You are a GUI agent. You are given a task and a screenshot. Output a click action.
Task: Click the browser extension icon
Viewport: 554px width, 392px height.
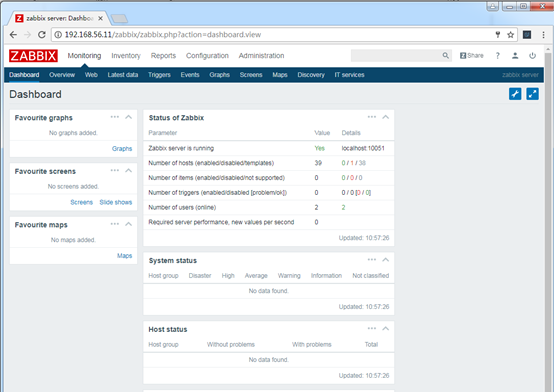[x=527, y=35]
